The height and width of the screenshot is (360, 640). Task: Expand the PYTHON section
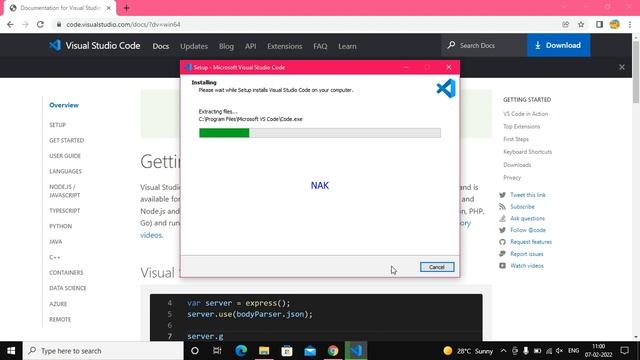click(x=60, y=226)
